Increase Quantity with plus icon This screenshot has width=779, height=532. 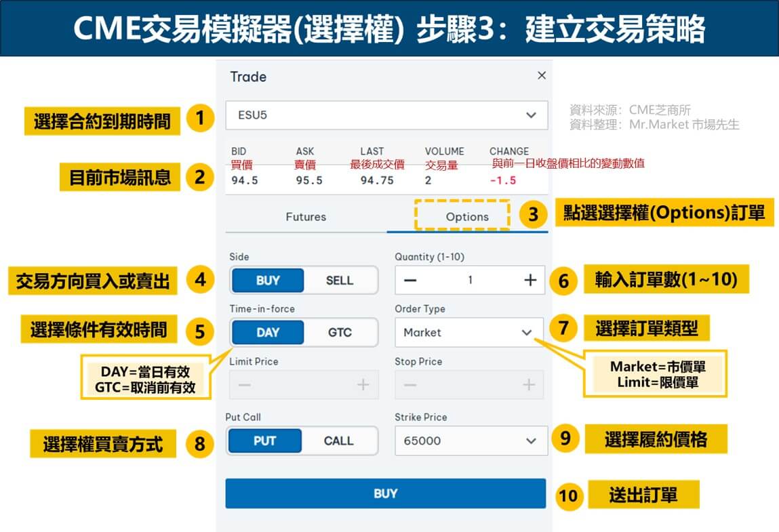tap(530, 280)
